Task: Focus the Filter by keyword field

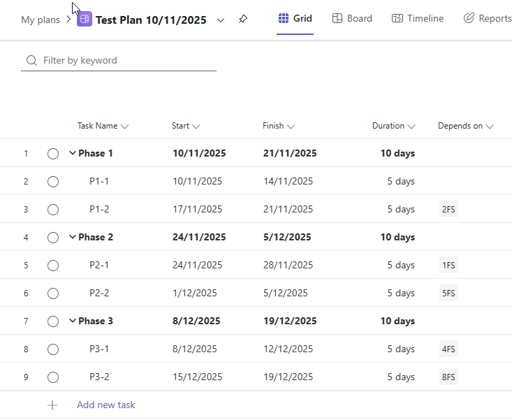Action: click(x=126, y=61)
